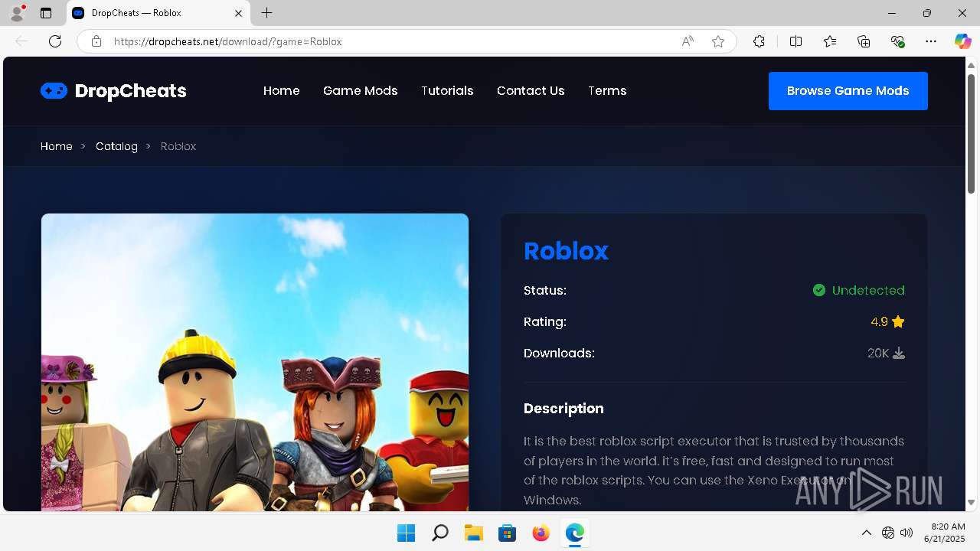Go back to previous page
980x551 pixels.
[x=21, y=41]
